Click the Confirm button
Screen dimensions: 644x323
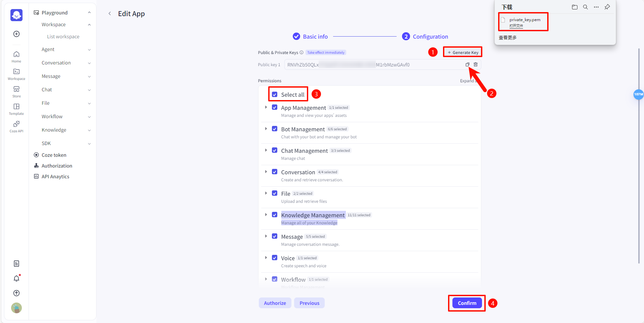click(467, 303)
